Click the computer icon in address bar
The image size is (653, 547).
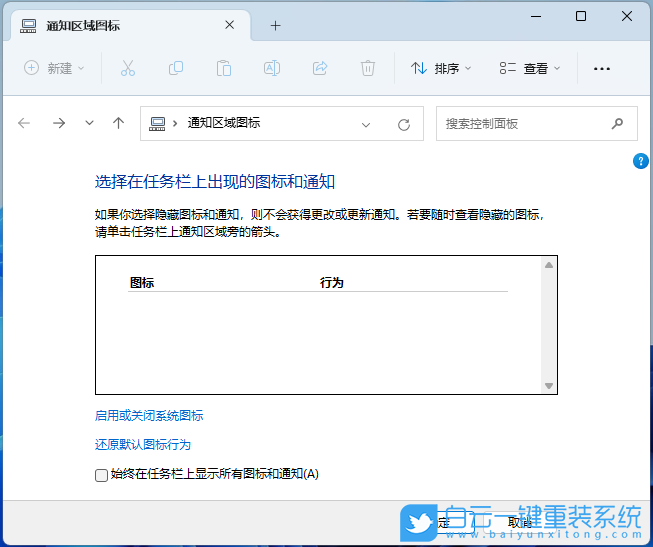[157, 123]
